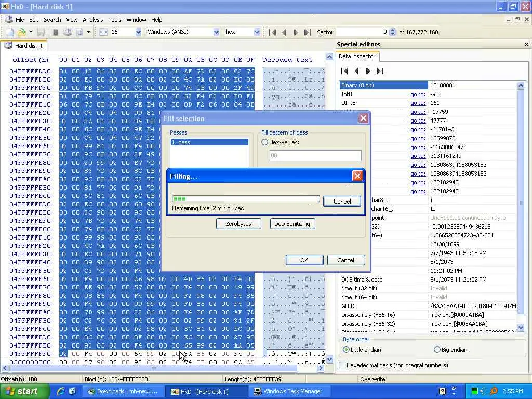Jump to last sector in toolbar
This screenshot has height=399, width=532.
[308, 32]
